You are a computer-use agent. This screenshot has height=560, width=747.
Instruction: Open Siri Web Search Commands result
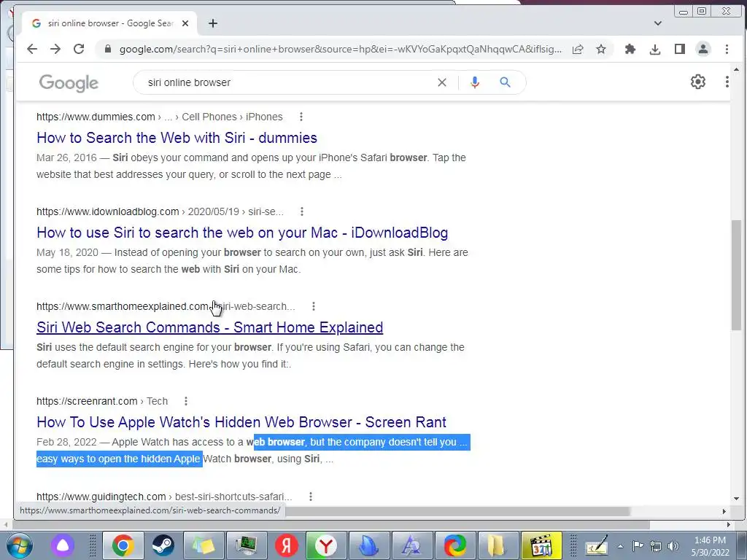209,327
